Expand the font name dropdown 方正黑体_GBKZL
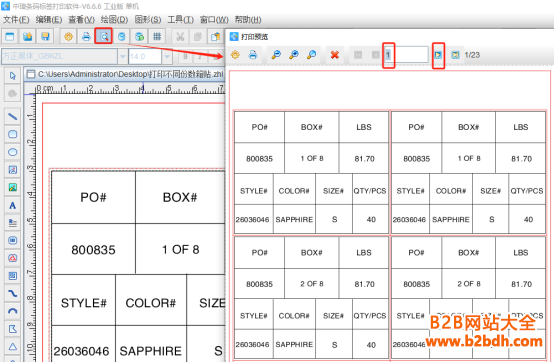 click(123, 57)
